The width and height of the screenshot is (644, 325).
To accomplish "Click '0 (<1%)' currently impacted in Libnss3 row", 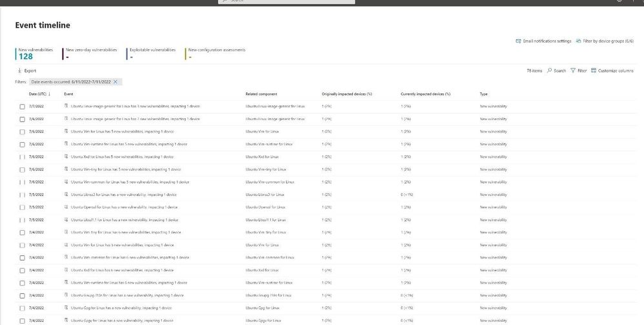I will 407,194.
